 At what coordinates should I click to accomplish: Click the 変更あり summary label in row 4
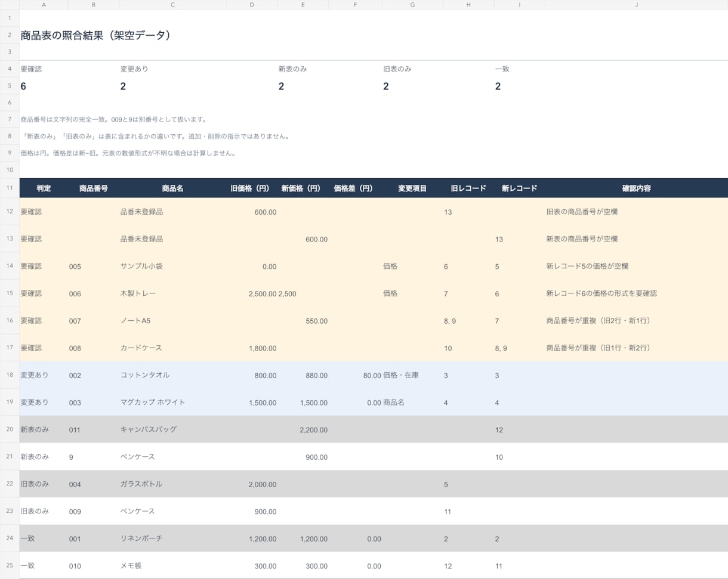pyautogui.click(x=134, y=69)
